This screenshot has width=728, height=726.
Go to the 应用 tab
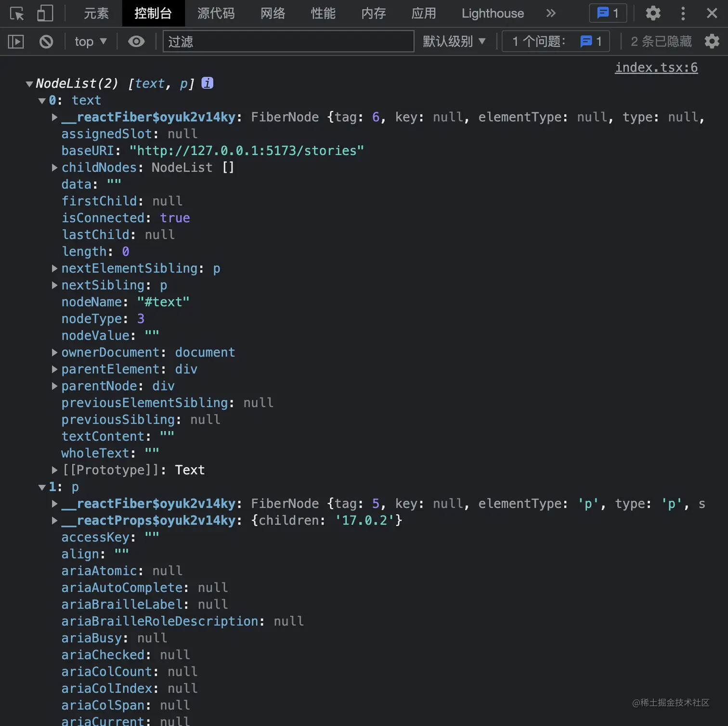(x=424, y=13)
